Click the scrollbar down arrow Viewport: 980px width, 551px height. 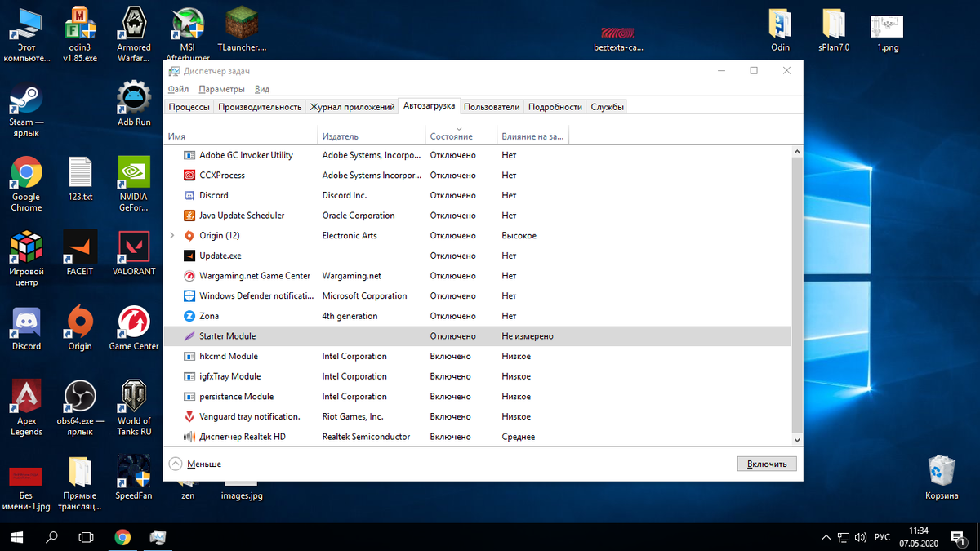coord(797,440)
